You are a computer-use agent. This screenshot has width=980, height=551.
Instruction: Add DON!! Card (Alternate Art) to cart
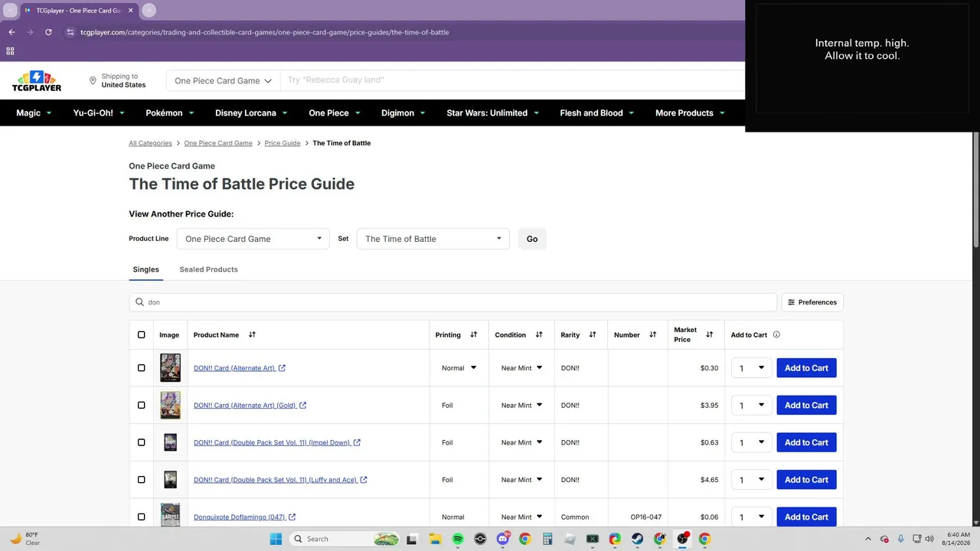tap(806, 368)
